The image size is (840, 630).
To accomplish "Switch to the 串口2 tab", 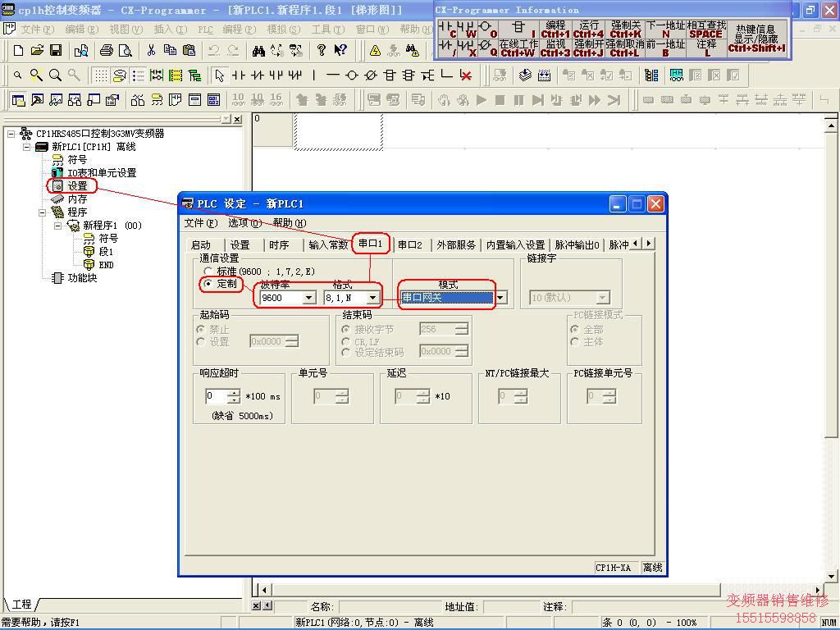I will [x=409, y=244].
